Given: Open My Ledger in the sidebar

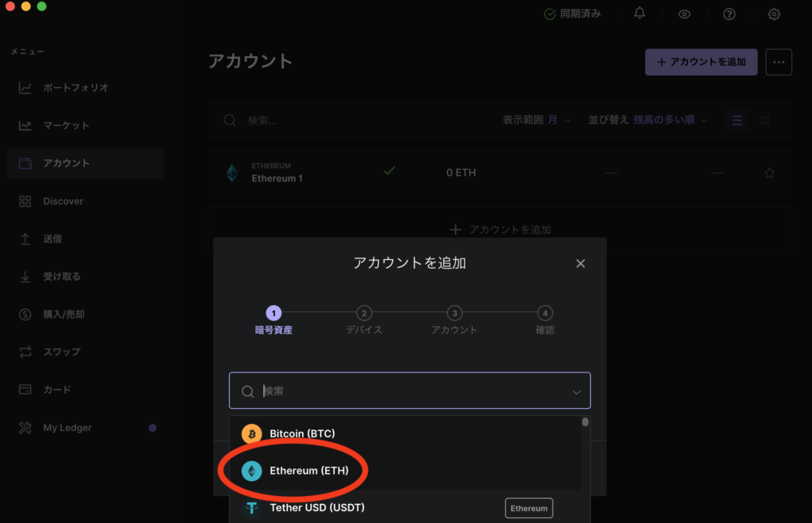Looking at the screenshot, I should point(86,427).
